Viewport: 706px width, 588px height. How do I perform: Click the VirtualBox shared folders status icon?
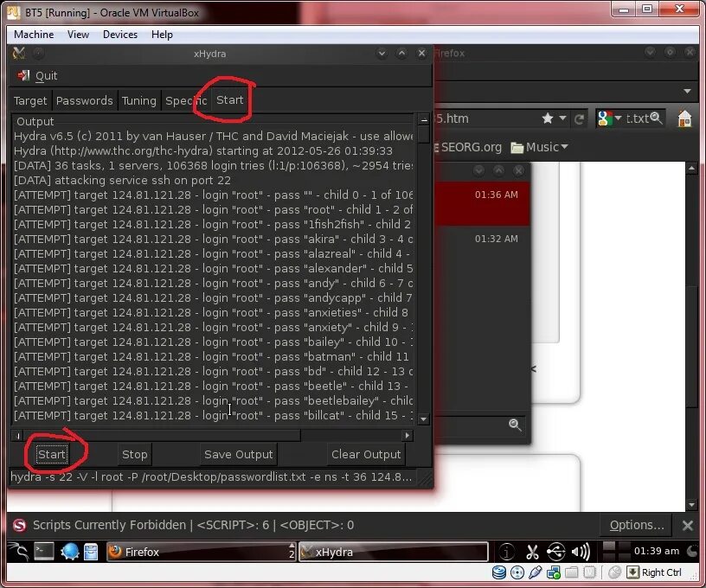[x=571, y=572]
